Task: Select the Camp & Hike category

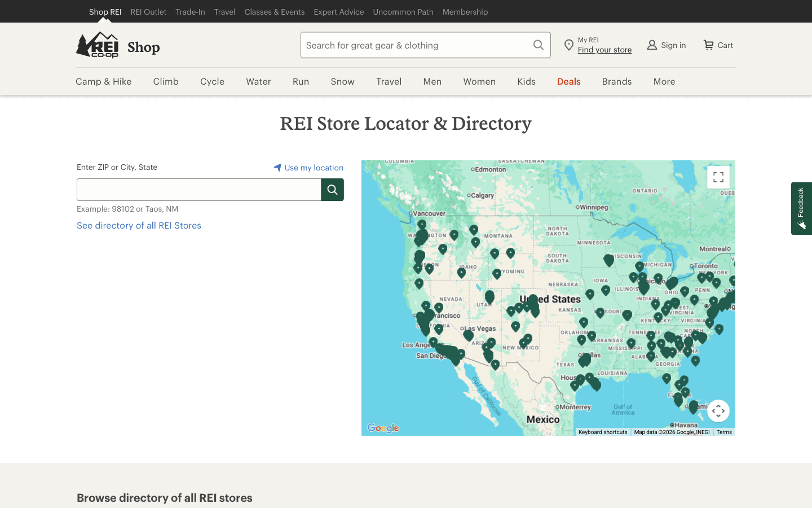Action: [103, 81]
